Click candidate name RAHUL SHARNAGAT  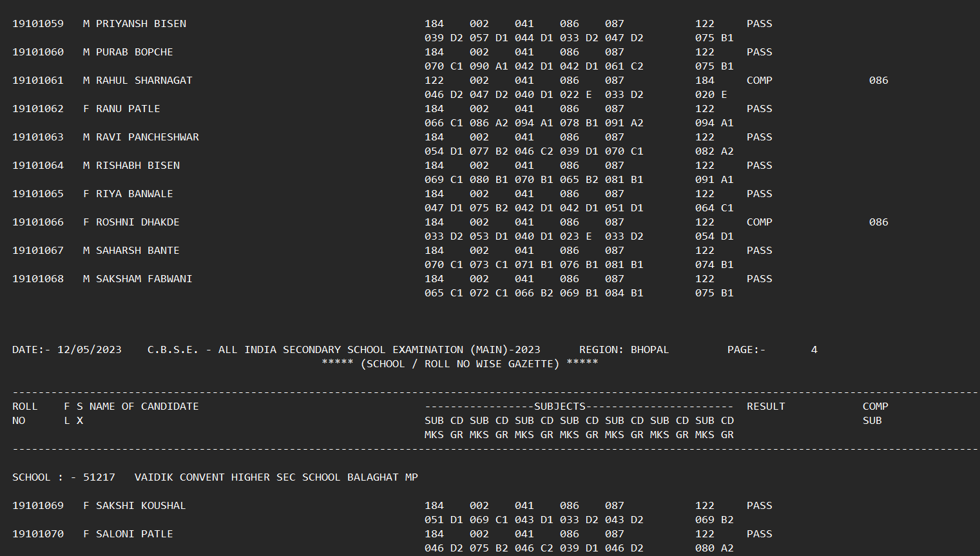coord(144,81)
